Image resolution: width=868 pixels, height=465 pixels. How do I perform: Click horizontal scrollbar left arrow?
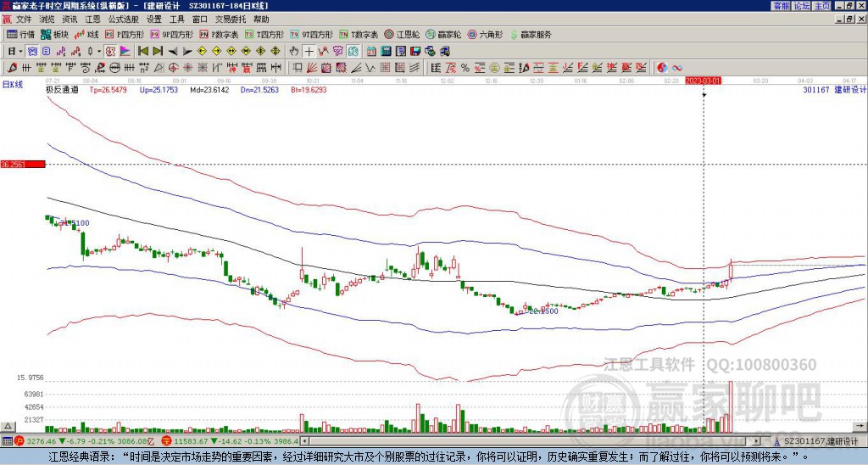(x=303, y=441)
